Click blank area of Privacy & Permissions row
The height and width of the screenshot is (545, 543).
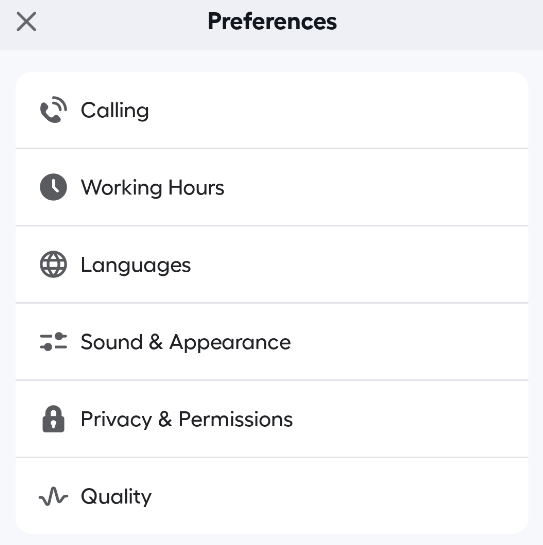410,419
